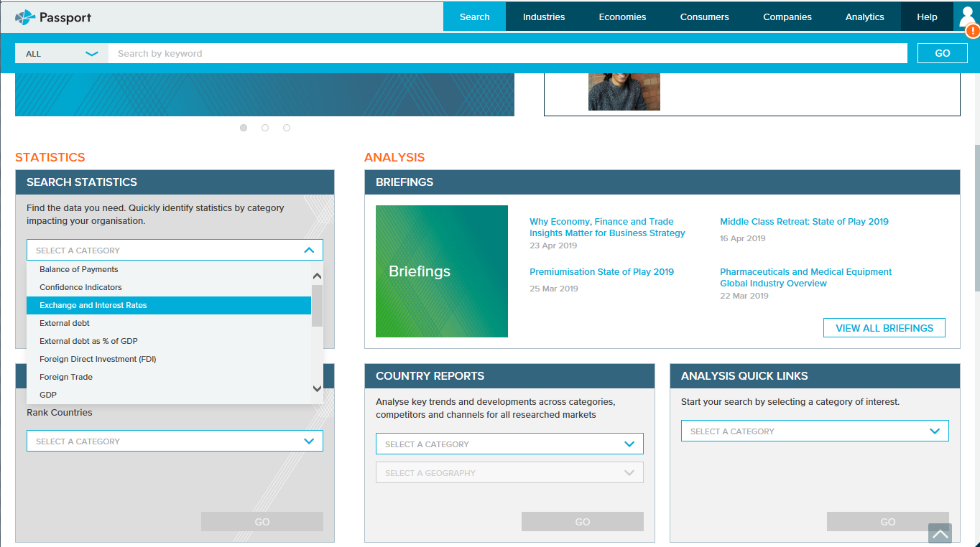
Task: Click the orange alert badge icon
Action: tap(972, 31)
